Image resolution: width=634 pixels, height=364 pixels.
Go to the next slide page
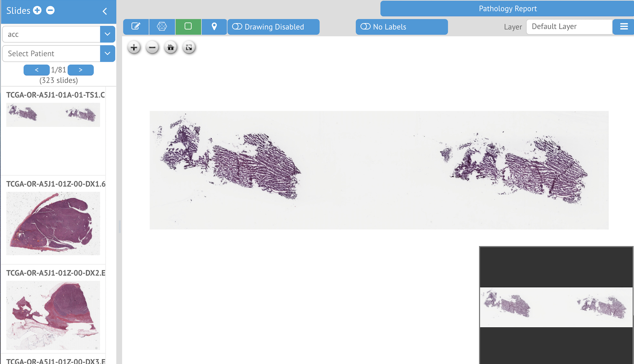pyautogui.click(x=80, y=70)
